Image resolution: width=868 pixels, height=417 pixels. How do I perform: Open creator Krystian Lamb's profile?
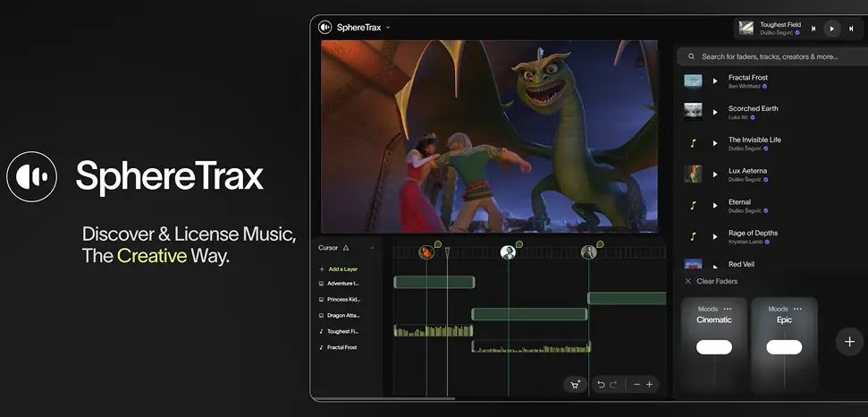(x=746, y=242)
